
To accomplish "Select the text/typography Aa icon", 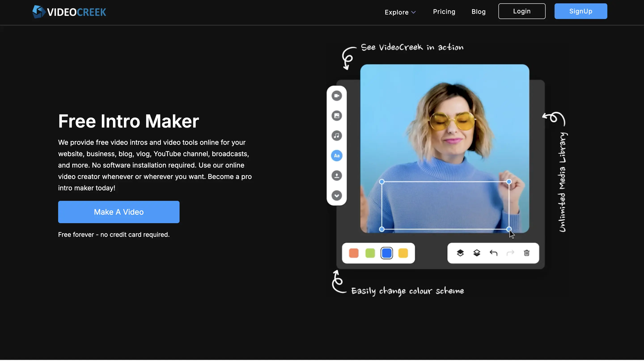I will pos(337,155).
